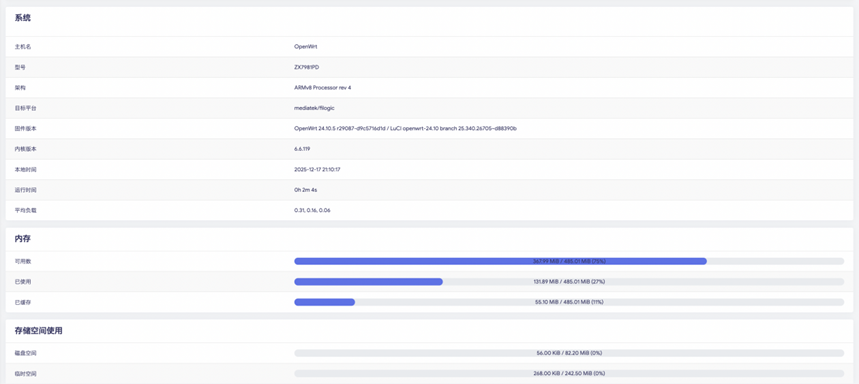The image size is (859, 384).
Task: Click the used memory bar showing 131.89 MiB
Action: pyautogui.click(x=569, y=282)
